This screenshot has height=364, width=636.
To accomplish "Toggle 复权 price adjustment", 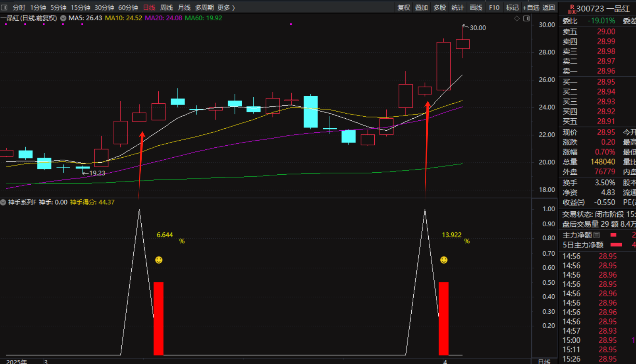I will (403, 7).
